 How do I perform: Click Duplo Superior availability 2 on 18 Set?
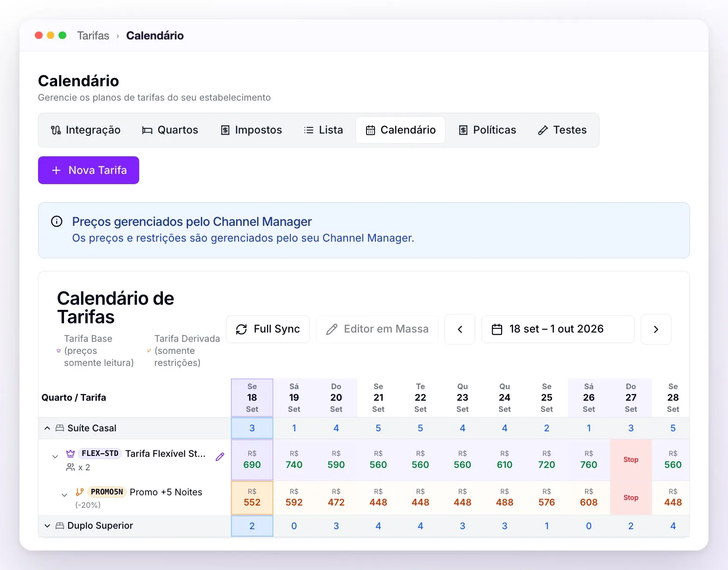tap(252, 526)
